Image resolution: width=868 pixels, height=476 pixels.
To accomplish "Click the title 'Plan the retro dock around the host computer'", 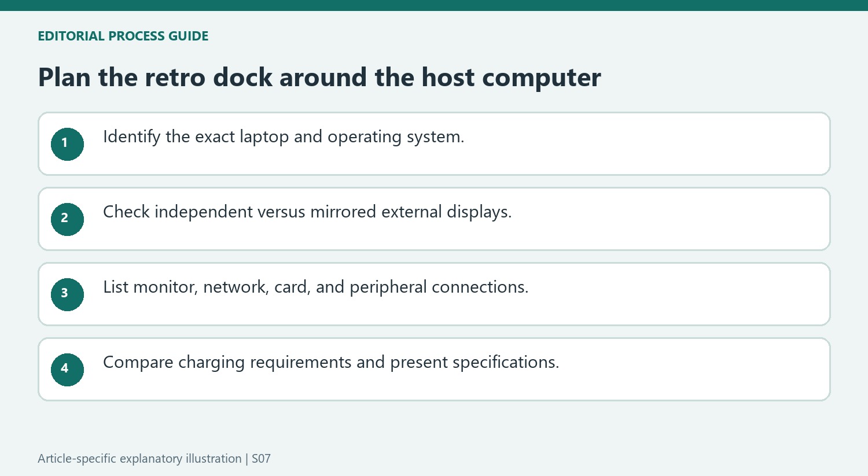I will pyautogui.click(x=319, y=78).
